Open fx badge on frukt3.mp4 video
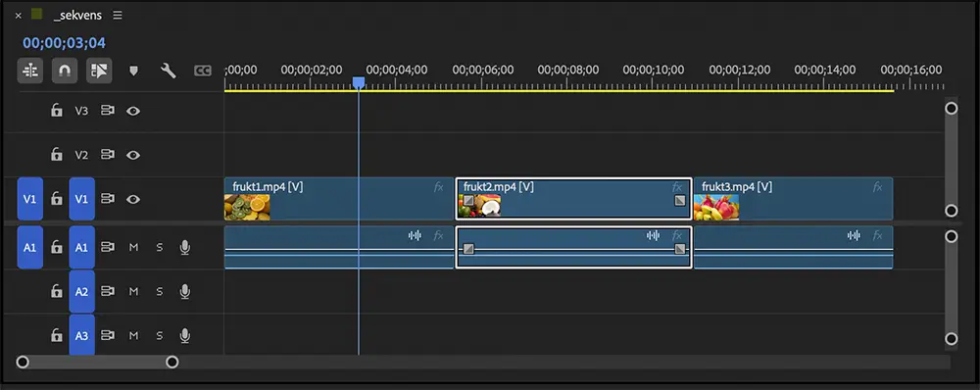980x390 pixels. pos(877,186)
